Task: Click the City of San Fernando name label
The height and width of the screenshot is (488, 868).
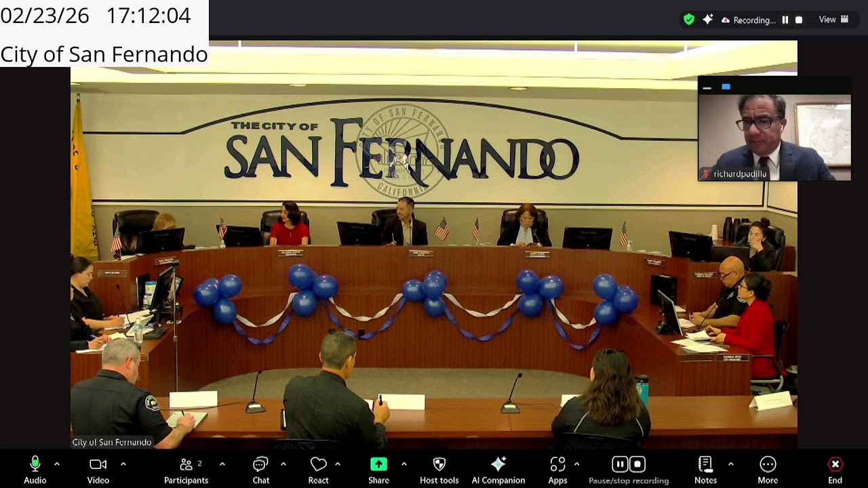Action: tap(112, 442)
